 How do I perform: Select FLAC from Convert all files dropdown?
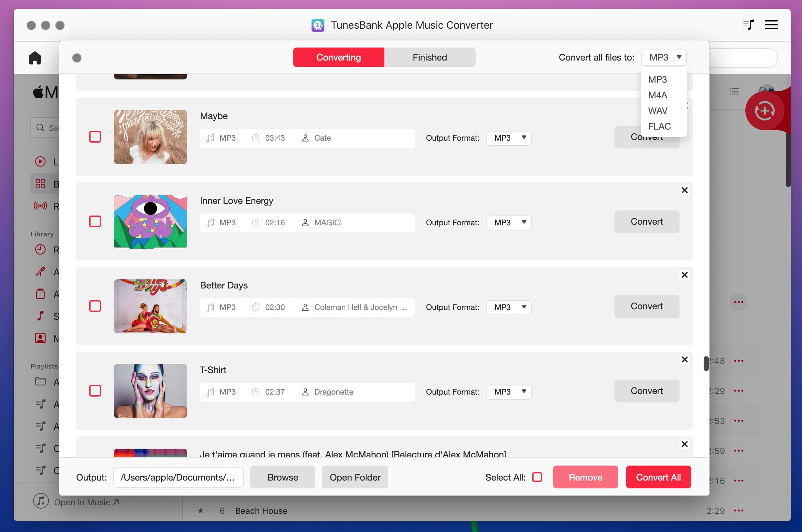(x=659, y=126)
